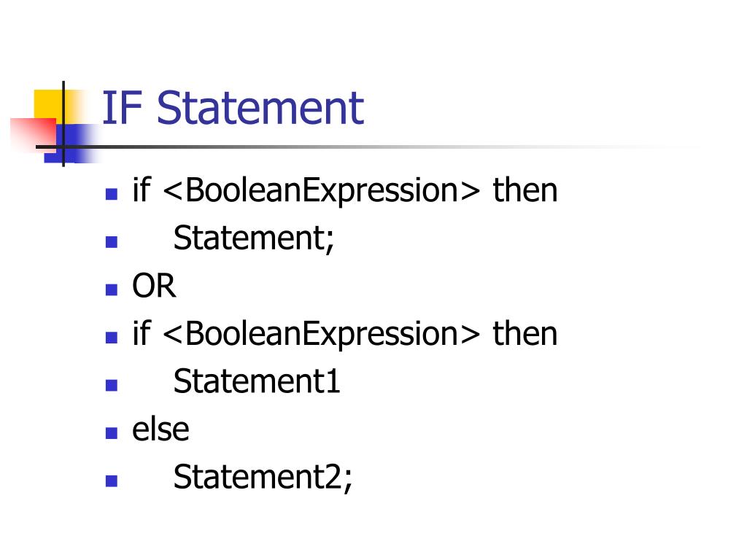Click the 'else' text line
The width and height of the screenshot is (747, 560).
pyautogui.click(x=160, y=429)
